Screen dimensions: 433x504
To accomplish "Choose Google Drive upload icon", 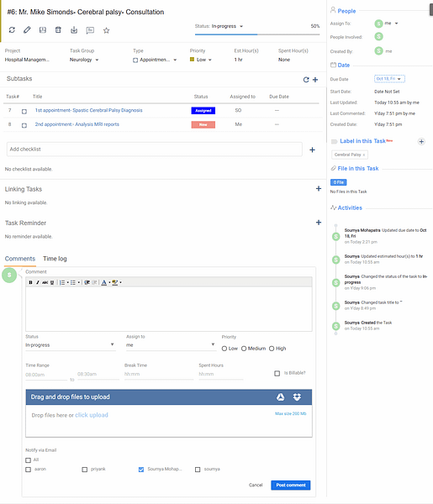I will coord(281,397).
